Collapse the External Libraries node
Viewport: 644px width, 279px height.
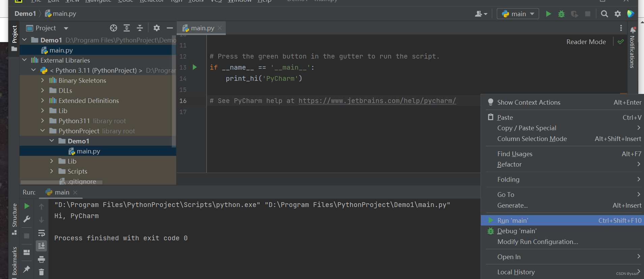click(x=25, y=60)
